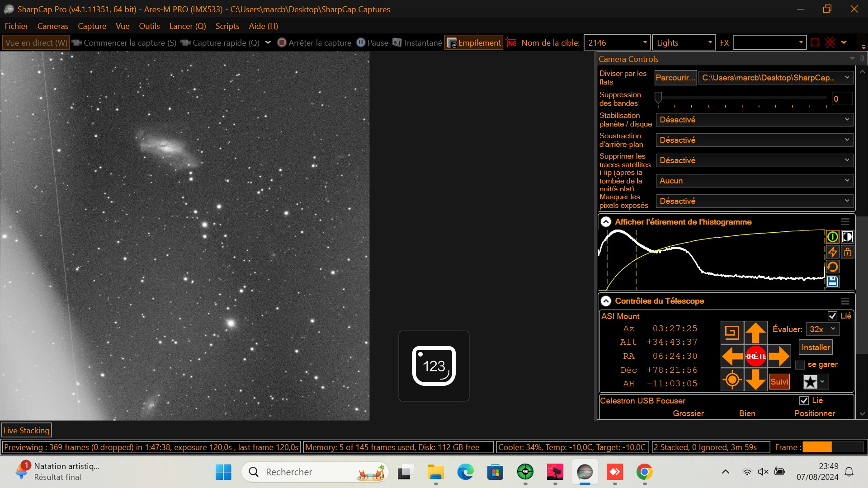Toggle the Celestron USB Focuser Lié checkbox
The height and width of the screenshot is (488, 868).
coord(804,400)
